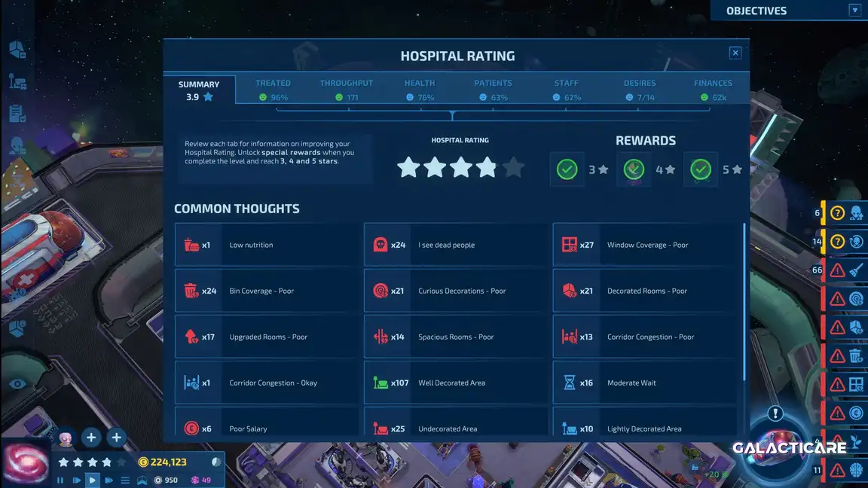Pause the game

(60, 480)
